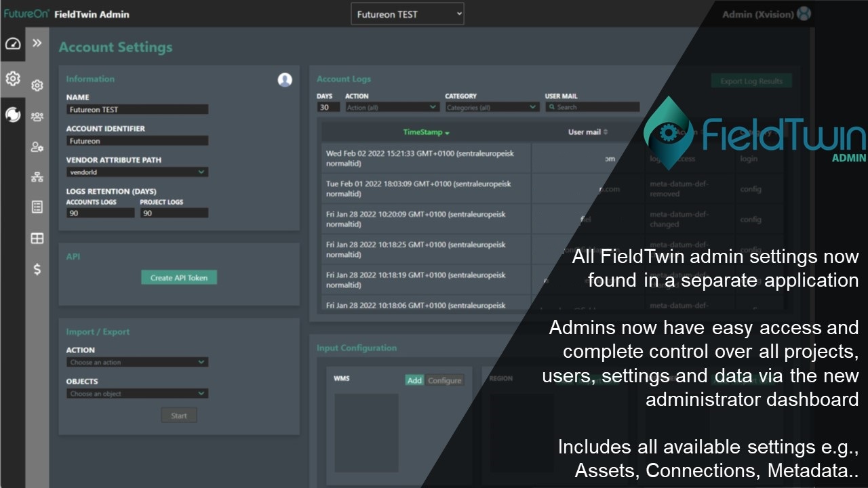Click the User Mail search box

(x=592, y=107)
